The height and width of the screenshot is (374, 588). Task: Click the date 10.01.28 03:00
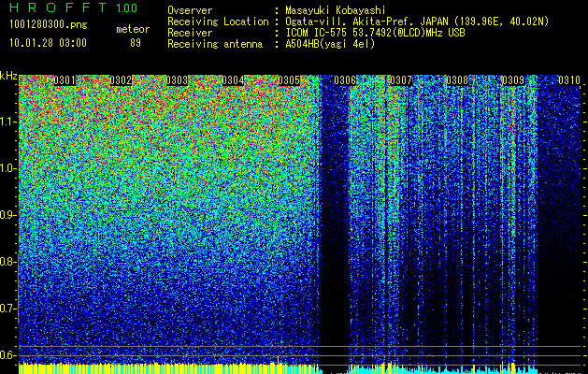tap(48, 43)
